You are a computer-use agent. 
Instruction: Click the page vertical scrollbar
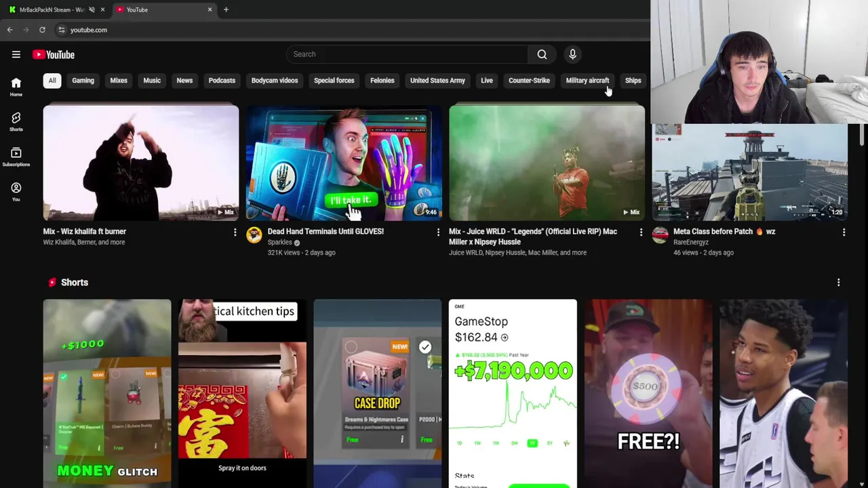coord(863,134)
